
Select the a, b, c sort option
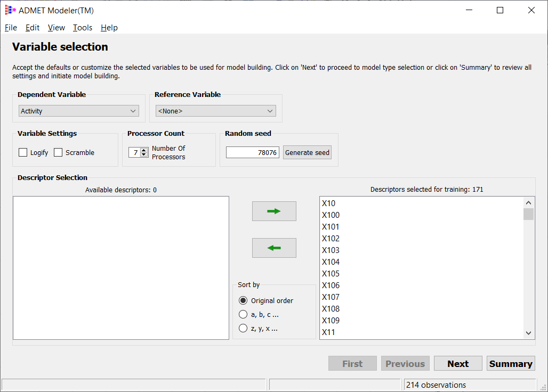point(243,315)
